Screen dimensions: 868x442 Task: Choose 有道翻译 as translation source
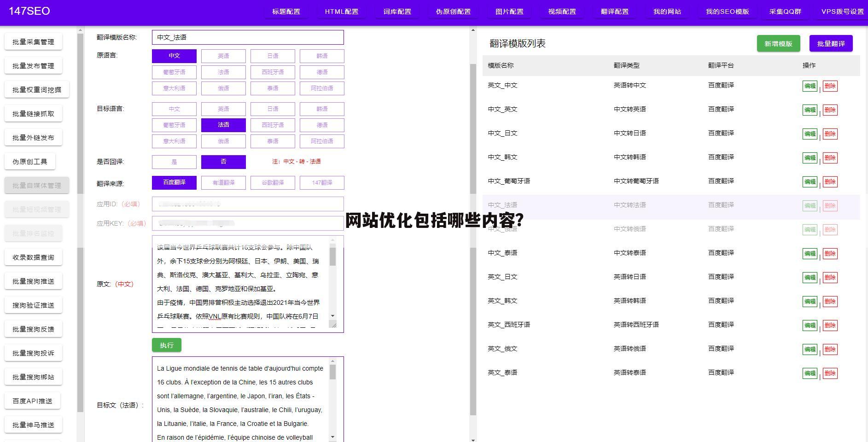point(223,182)
